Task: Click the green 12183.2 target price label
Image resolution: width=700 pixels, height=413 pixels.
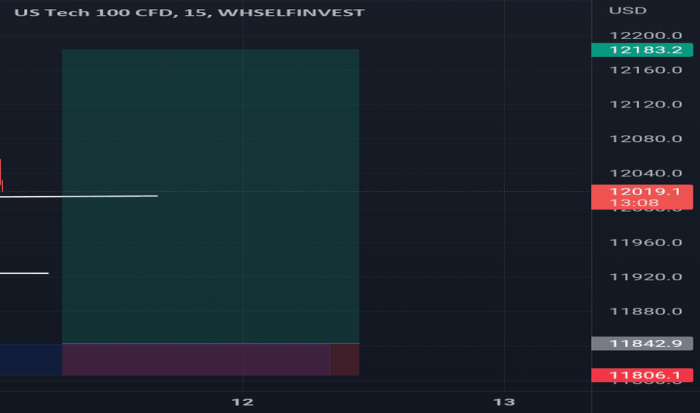Action: [x=642, y=49]
